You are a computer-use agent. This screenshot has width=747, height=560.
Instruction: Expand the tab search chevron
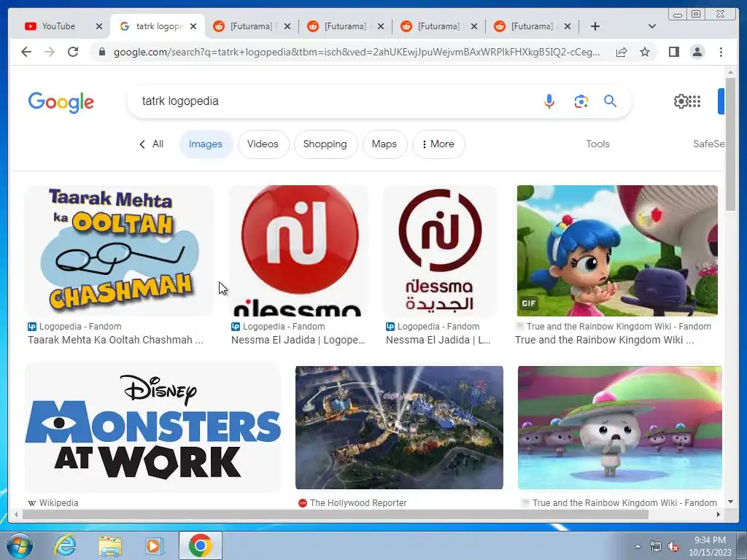[652, 26]
